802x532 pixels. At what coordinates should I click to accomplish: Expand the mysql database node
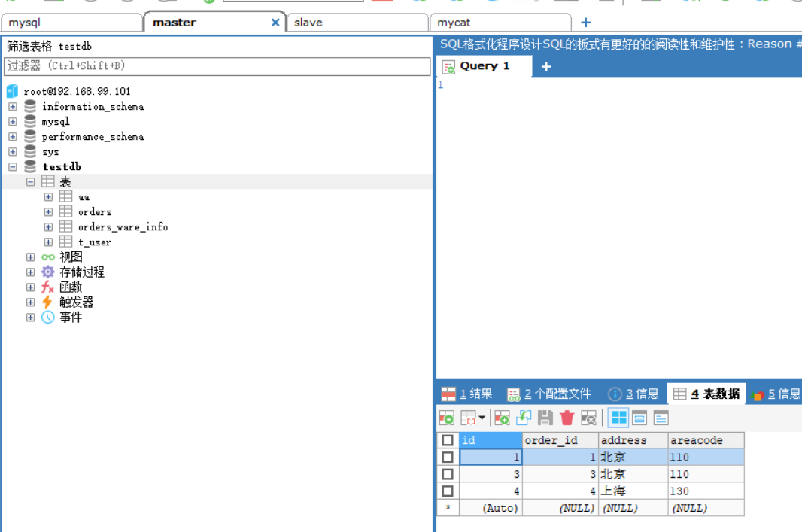tap(13, 122)
